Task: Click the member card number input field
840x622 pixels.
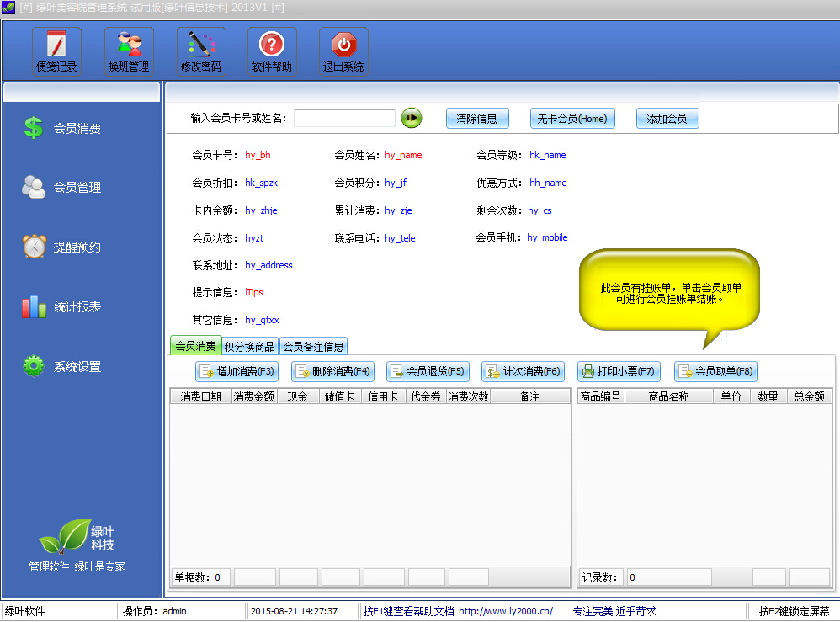Action: click(347, 118)
